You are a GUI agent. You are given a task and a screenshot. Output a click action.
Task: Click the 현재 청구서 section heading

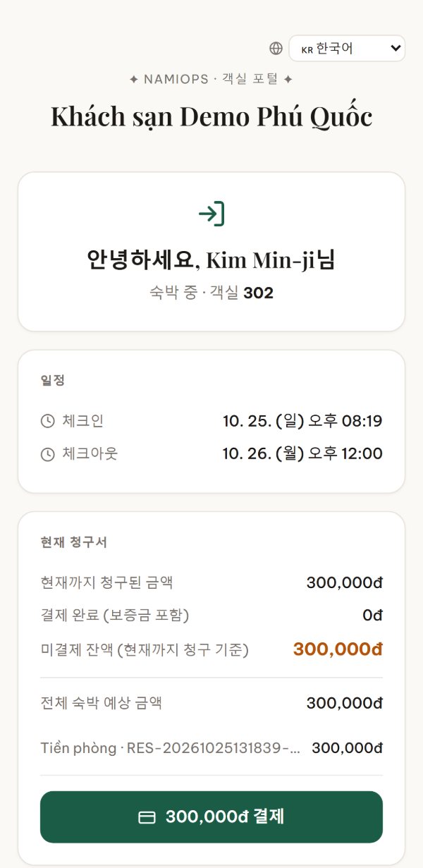pos(74,542)
